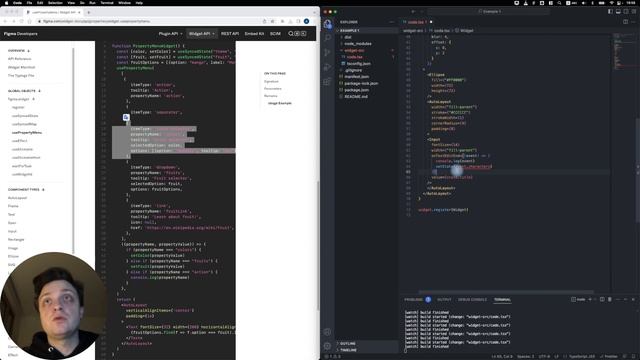Open editor more actions ellipsis in VS Code

click(634, 22)
